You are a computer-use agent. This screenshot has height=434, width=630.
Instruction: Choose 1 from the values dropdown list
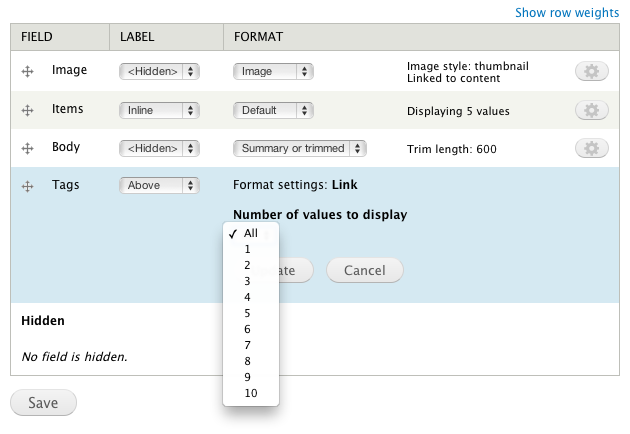click(251, 249)
